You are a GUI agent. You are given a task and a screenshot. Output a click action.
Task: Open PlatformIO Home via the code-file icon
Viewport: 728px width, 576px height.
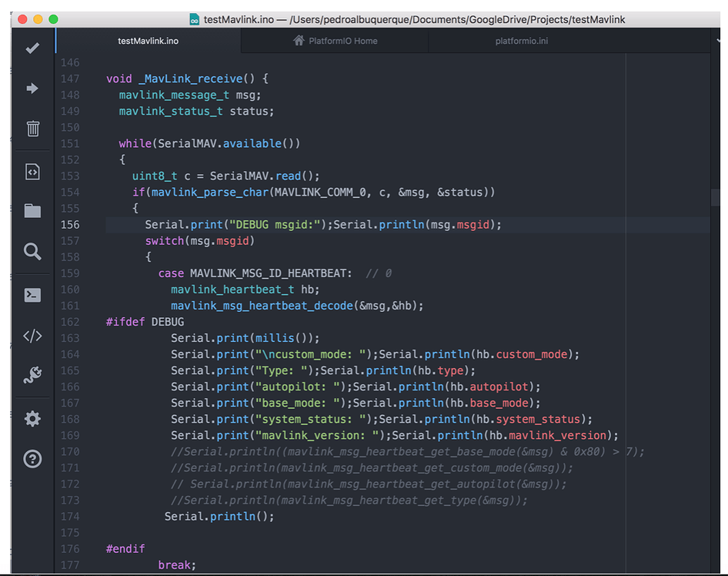click(x=32, y=171)
